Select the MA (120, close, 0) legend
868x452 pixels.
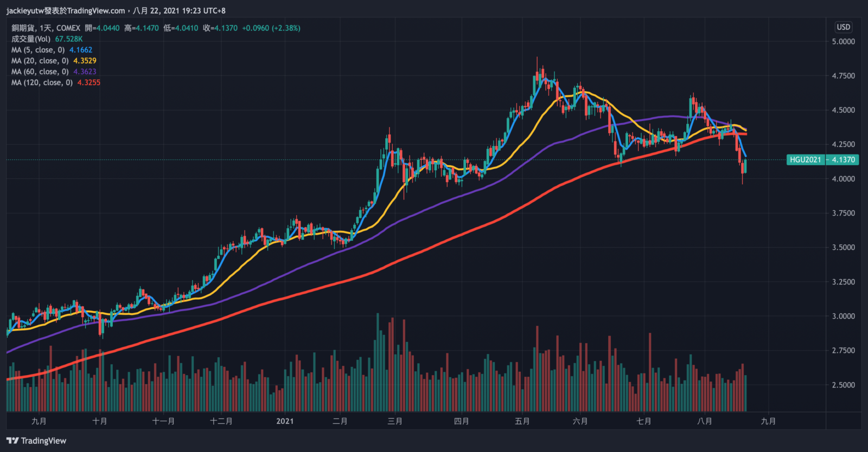click(42, 82)
